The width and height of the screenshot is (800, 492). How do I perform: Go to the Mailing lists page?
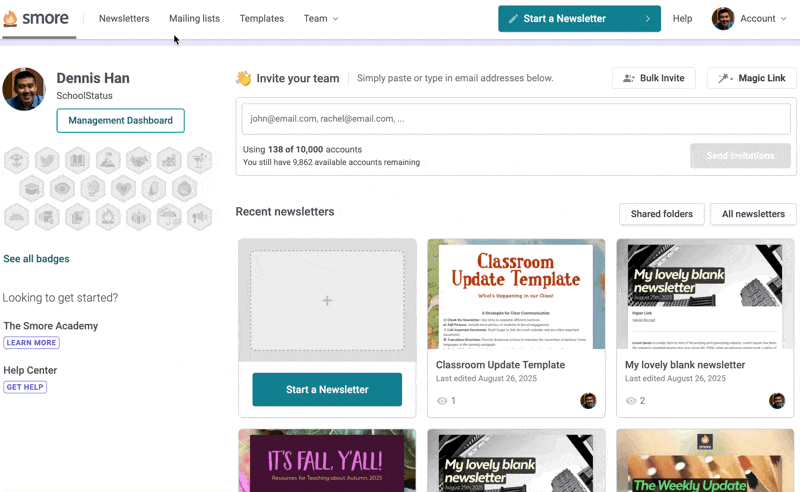pos(194,18)
